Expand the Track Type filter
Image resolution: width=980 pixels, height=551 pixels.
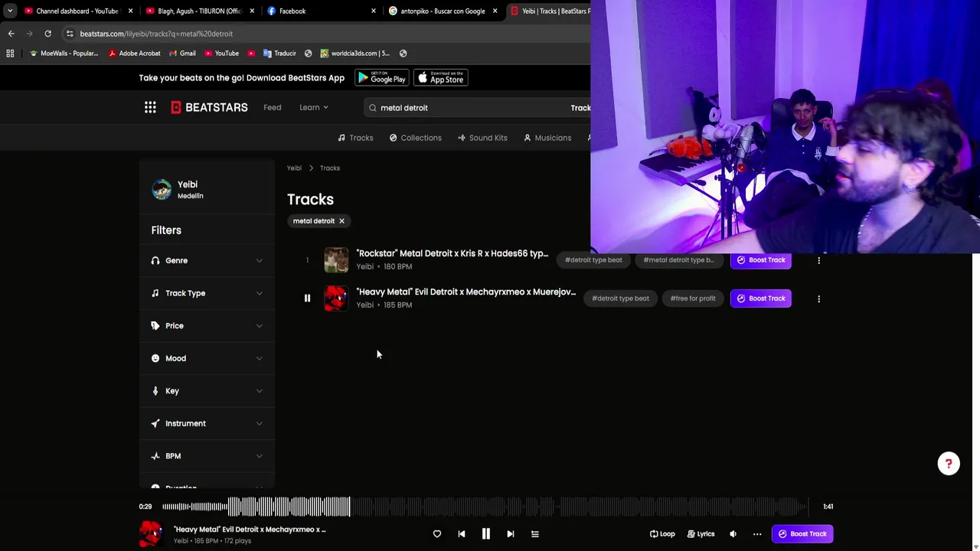pyautogui.click(x=207, y=293)
